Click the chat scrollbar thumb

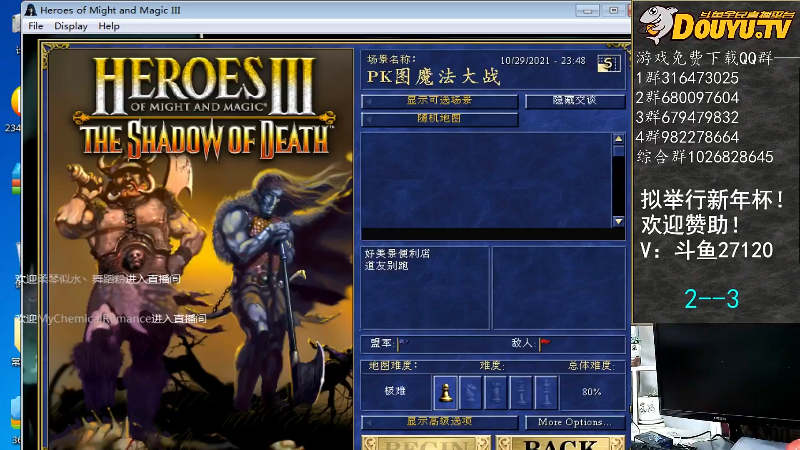coord(618,151)
